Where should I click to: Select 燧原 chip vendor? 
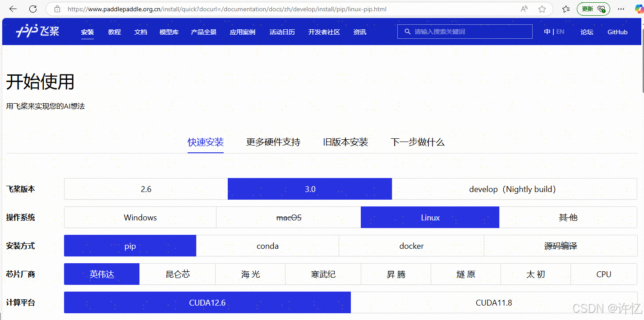pos(466,274)
